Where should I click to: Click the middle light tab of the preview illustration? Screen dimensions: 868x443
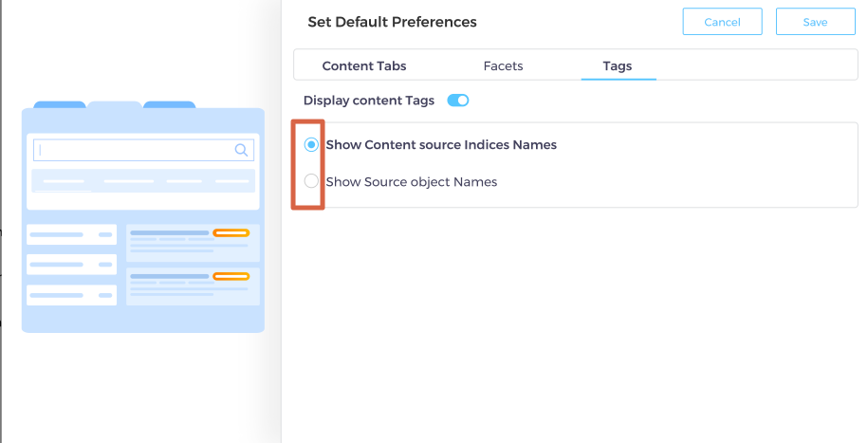coord(115,105)
